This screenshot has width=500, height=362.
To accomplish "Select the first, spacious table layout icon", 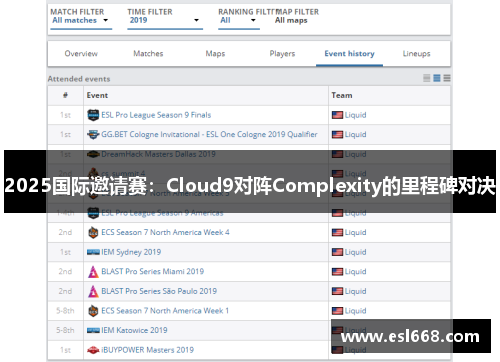I will [427, 78].
